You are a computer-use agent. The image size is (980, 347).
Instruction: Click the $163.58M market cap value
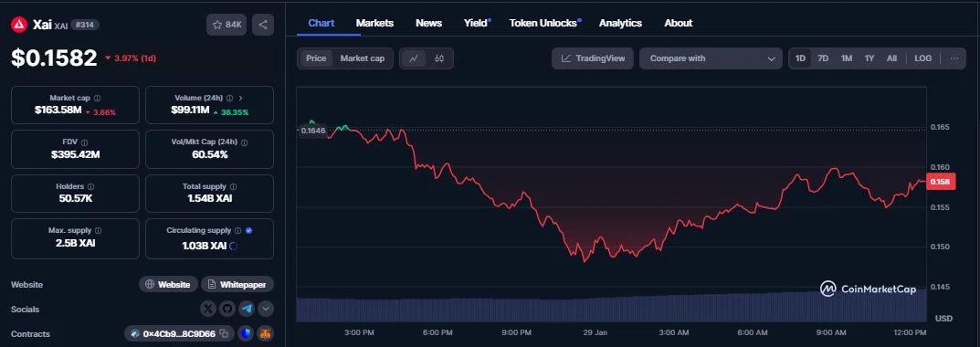tap(58, 110)
